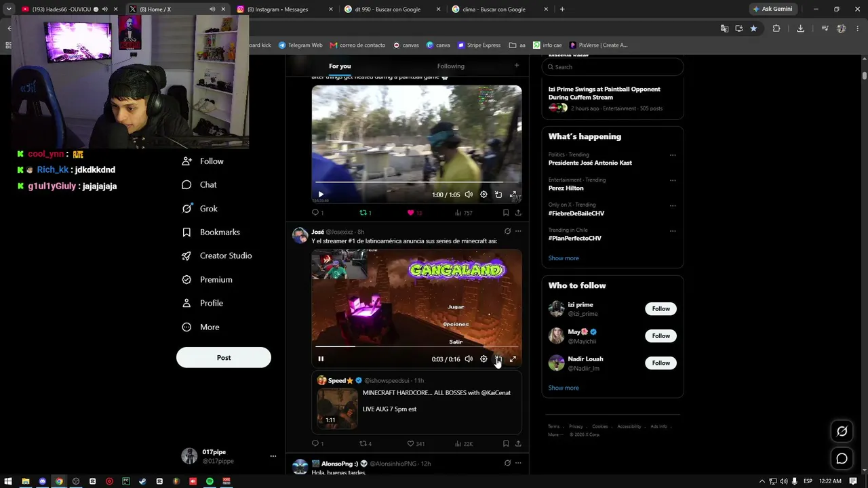Image resolution: width=868 pixels, height=488 pixels.
Task: Click the system volume tray icon
Action: click(x=783, y=481)
